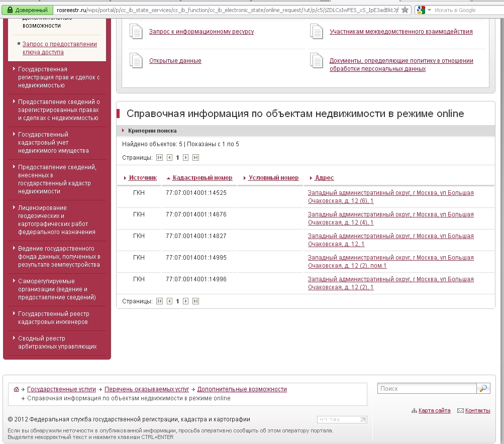Expand the Критерии поиска section
This screenshot has width=504, height=444.
[152, 131]
